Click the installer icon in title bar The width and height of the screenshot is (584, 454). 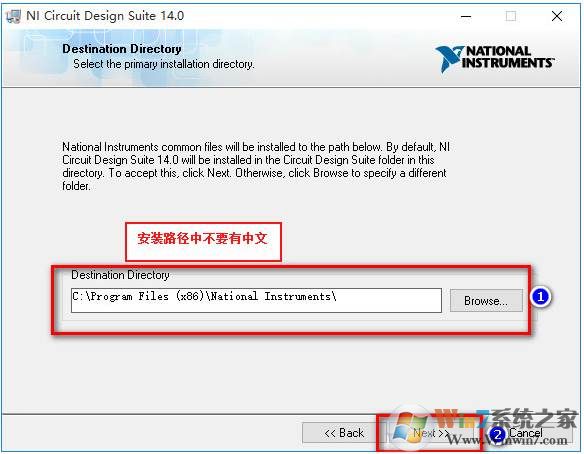click(x=13, y=16)
